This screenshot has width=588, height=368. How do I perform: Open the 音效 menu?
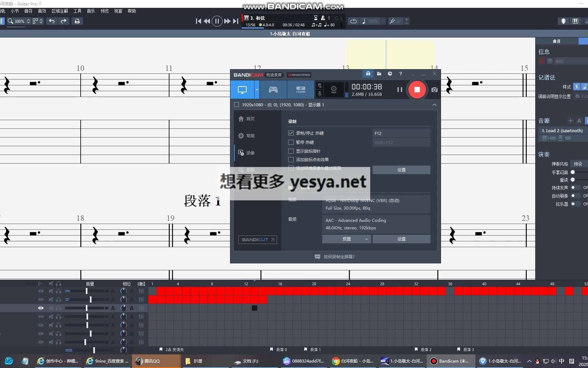point(42,11)
